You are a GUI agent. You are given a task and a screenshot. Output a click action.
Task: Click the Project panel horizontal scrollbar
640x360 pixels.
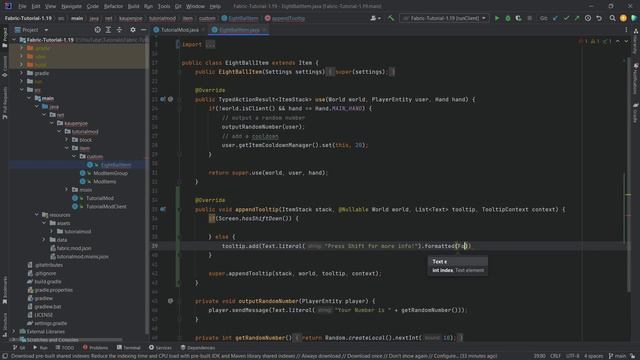click(x=69, y=340)
